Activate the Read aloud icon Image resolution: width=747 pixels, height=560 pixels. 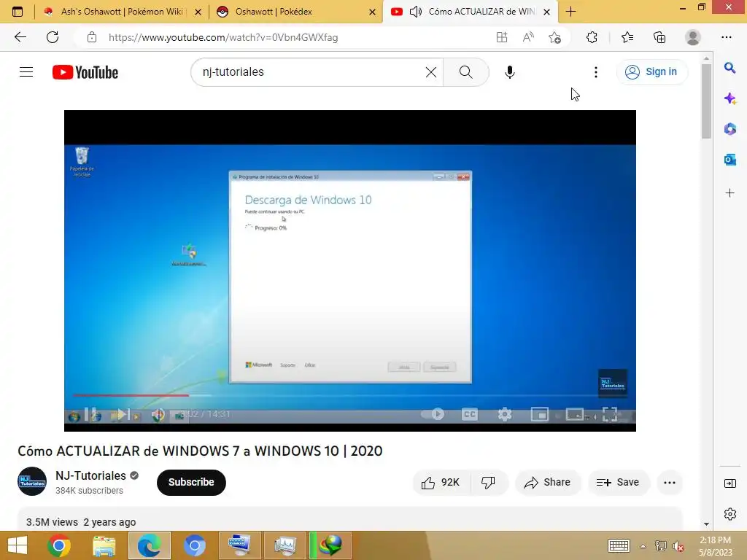tap(528, 37)
